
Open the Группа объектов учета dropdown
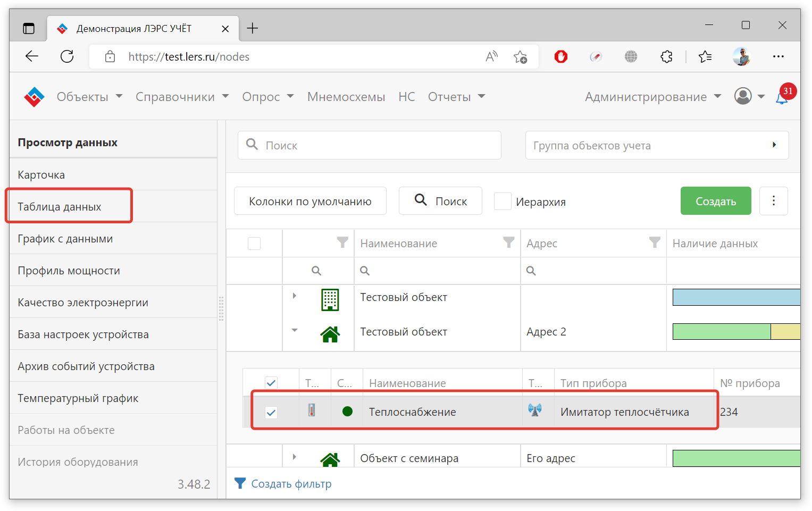(x=656, y=145)
